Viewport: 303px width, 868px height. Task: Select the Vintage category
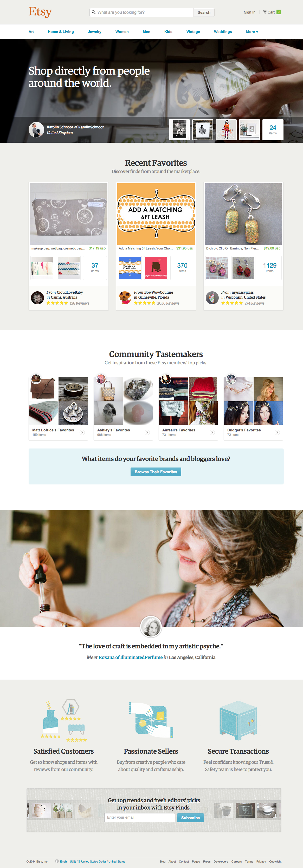coord(193,32)
